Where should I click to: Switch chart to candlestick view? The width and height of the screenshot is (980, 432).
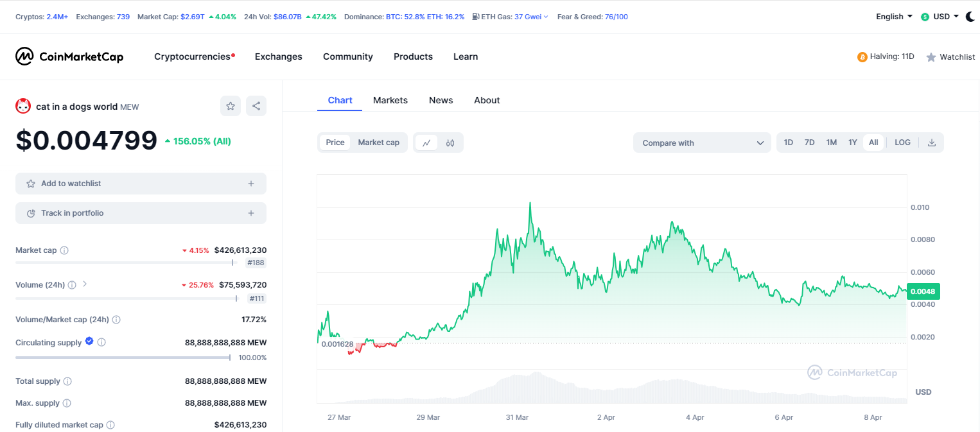(450, 142)
